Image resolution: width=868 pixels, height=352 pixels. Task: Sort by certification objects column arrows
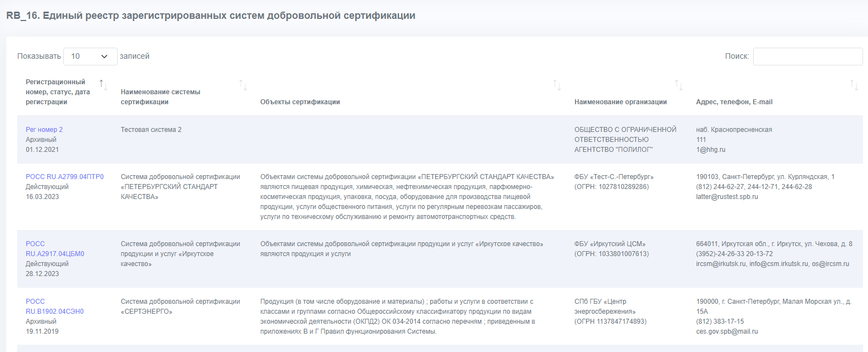tap(557, 85)
